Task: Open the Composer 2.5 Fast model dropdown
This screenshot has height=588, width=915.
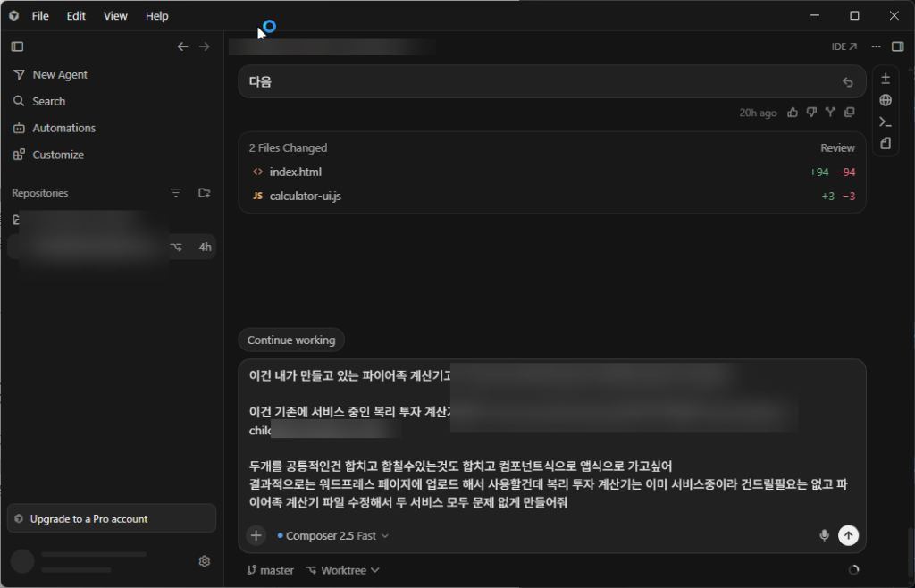Action: (333, 536)
